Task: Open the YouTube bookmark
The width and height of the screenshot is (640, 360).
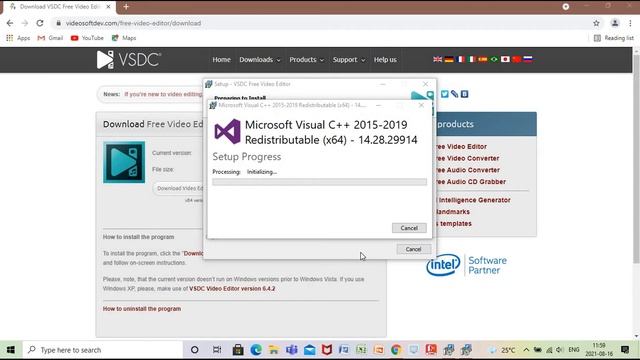Action: pos(87,38)
